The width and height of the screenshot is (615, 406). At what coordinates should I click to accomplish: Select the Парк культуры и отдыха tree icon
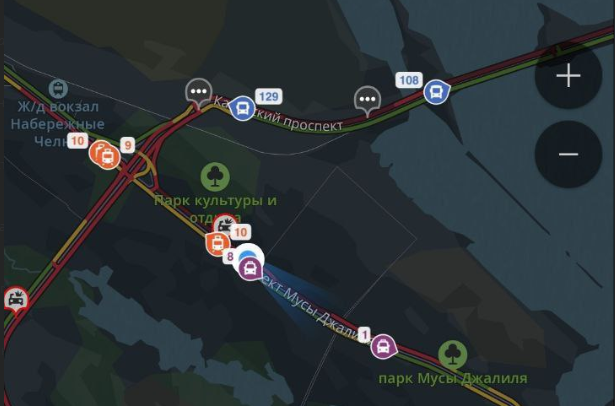click(x=215, y=177)
